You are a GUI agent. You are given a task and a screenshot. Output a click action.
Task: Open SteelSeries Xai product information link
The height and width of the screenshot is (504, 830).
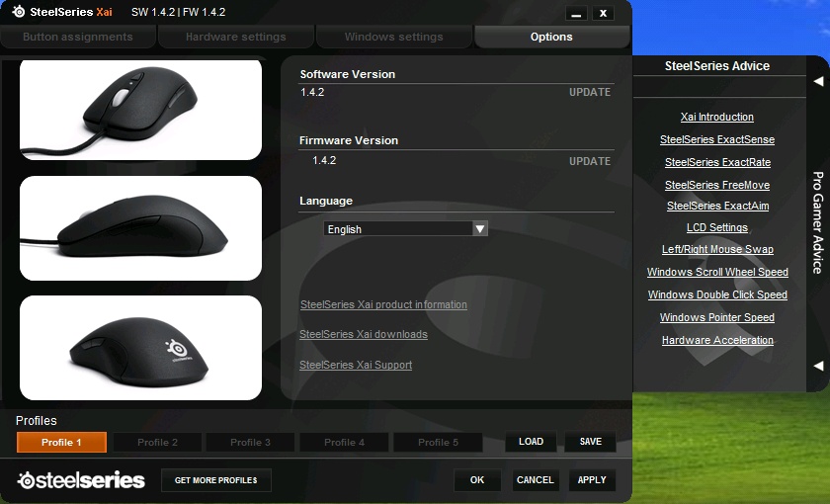click(x=383, y=304)
